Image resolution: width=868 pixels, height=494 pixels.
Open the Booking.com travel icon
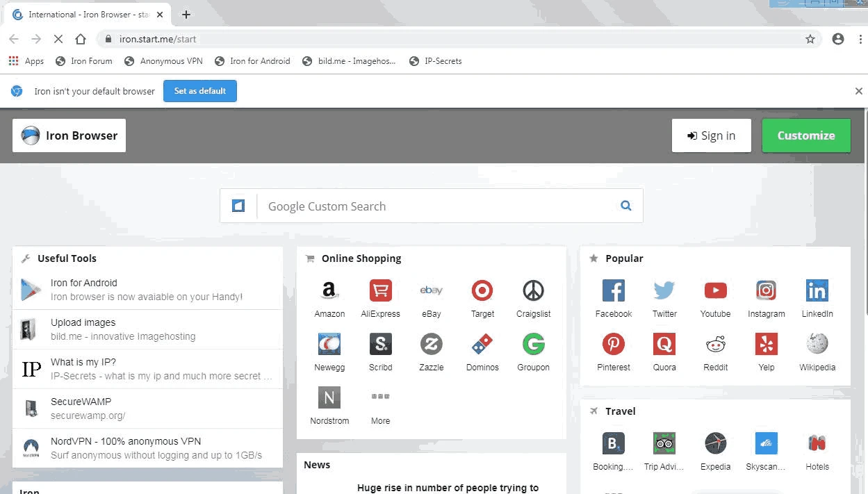613,443
